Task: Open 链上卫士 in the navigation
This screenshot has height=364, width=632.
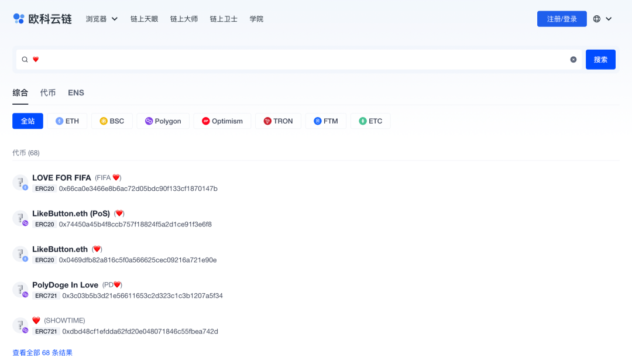Action: pos(224,19)
